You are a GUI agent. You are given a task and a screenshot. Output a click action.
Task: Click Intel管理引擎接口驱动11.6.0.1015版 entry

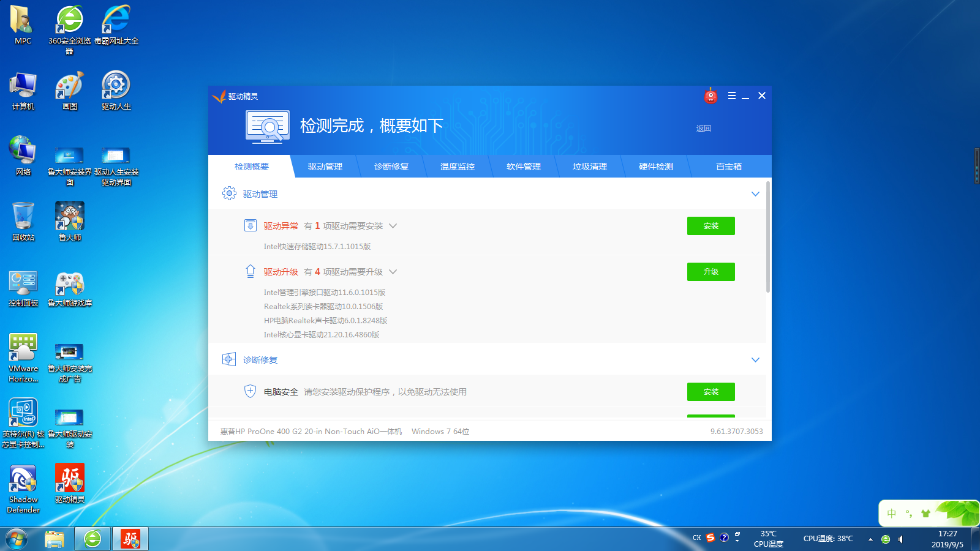[325, 293]
